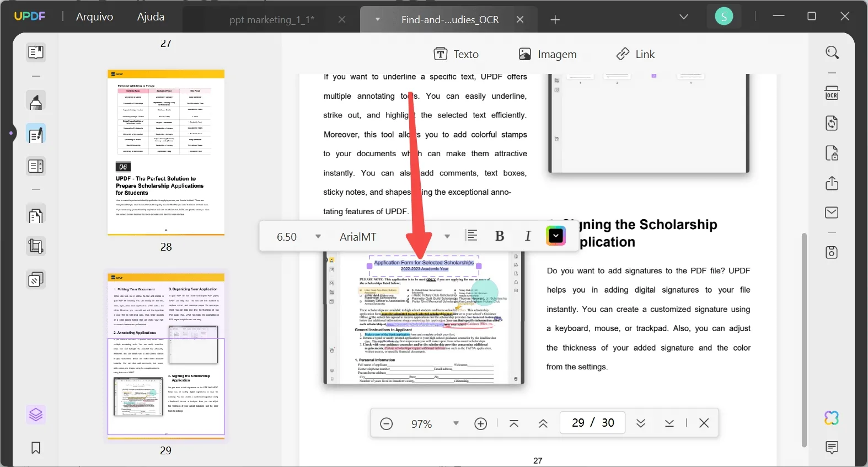Select the Comment highlighter tool
Screen dimensions: 868x467
36,102
